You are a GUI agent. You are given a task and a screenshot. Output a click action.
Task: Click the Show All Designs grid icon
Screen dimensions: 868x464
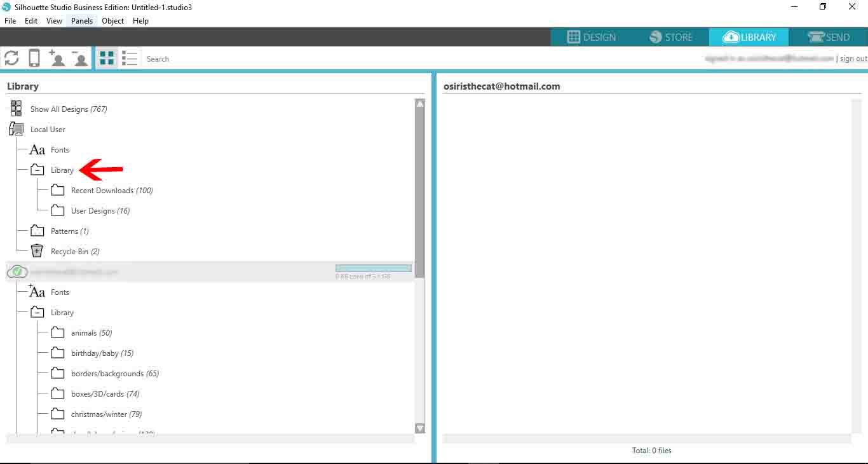pos(16,109)
